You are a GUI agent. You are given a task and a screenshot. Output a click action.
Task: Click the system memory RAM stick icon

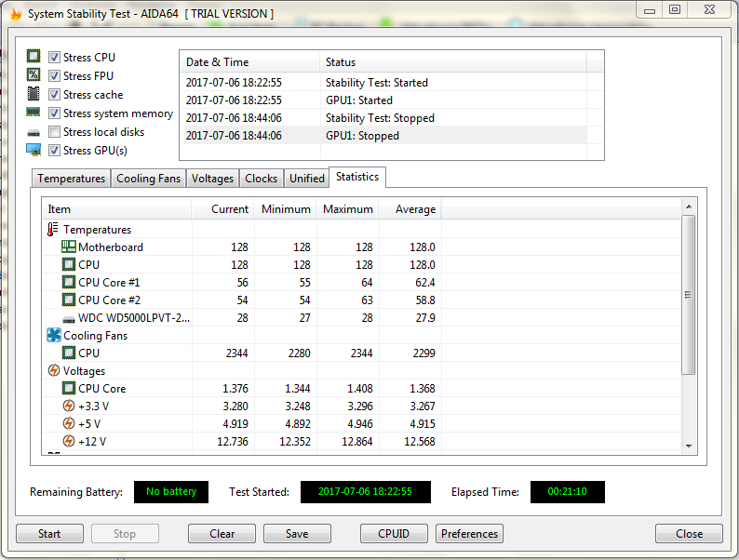[x=34, y=113]
